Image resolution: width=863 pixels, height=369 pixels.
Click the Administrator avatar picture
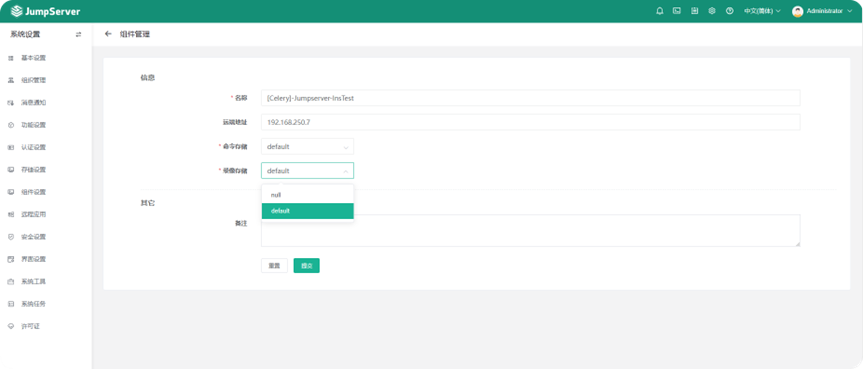pos(798,11)
